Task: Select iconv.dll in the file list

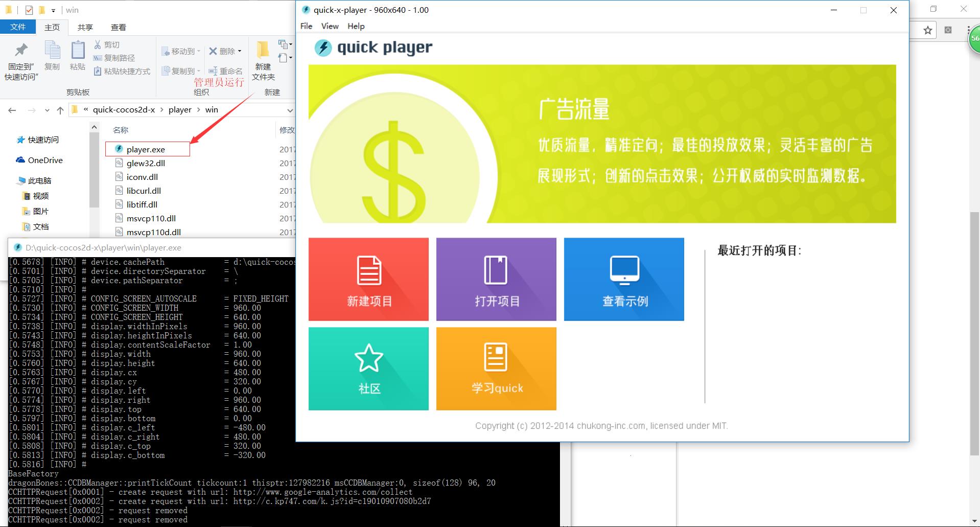Action: click(x=142, y=177)
